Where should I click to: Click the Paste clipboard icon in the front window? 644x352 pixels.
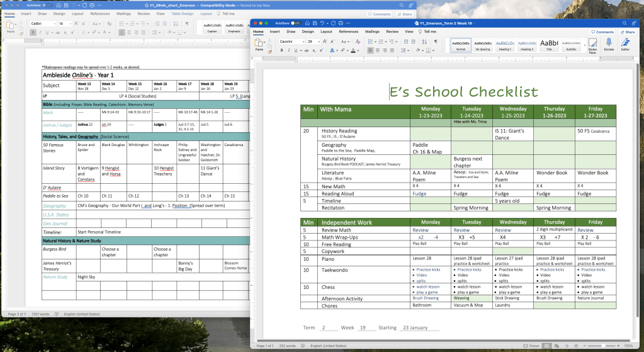point(259,43)
